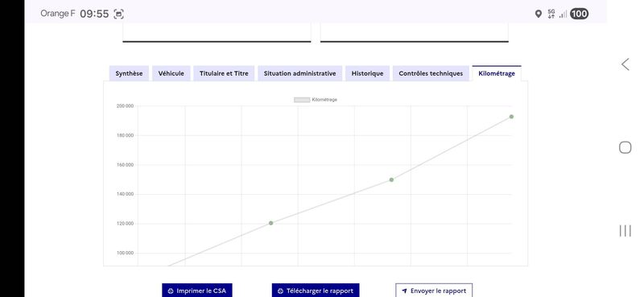The image size is (644, 297).
Task: Select the data point near 150 000 km
Action: tap(391, 180)
